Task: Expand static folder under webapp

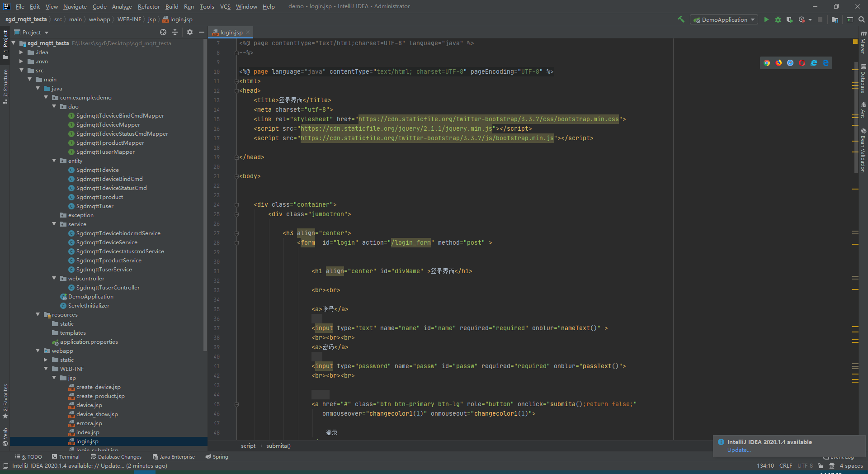Action: (x=46, y=360)
